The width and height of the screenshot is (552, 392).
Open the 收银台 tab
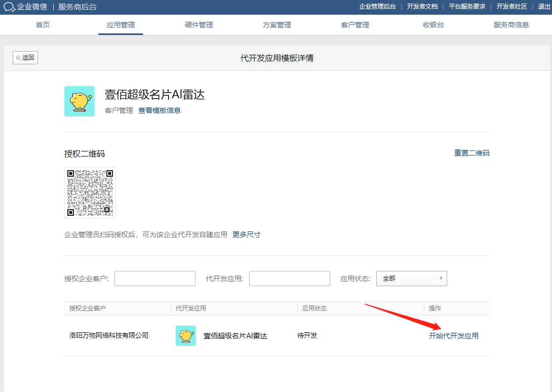(433, 25)
